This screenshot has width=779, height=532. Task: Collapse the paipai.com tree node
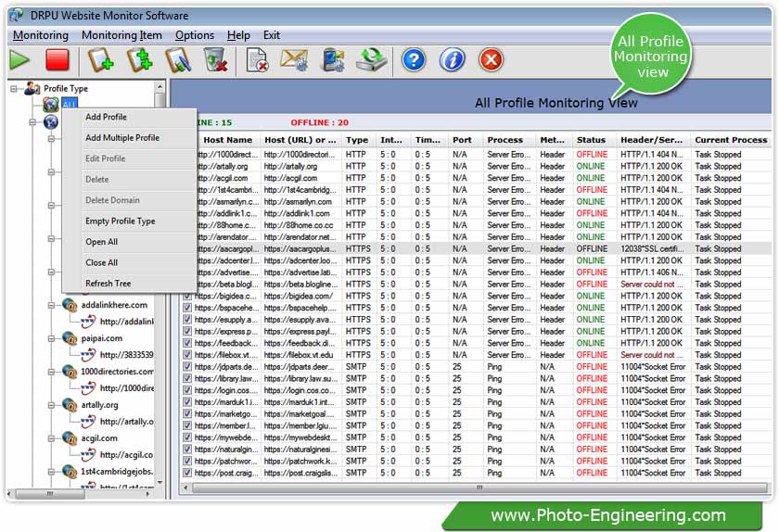[51, 338]
